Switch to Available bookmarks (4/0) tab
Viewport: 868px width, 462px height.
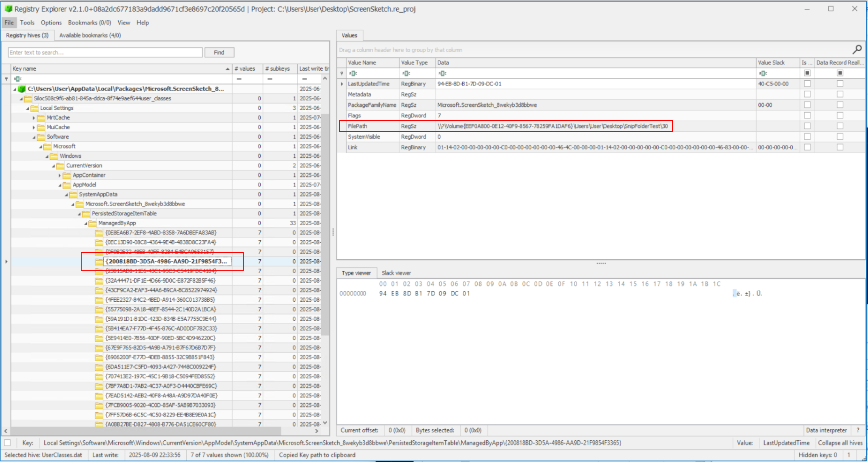pyautogui.click(x=90, y=35)
